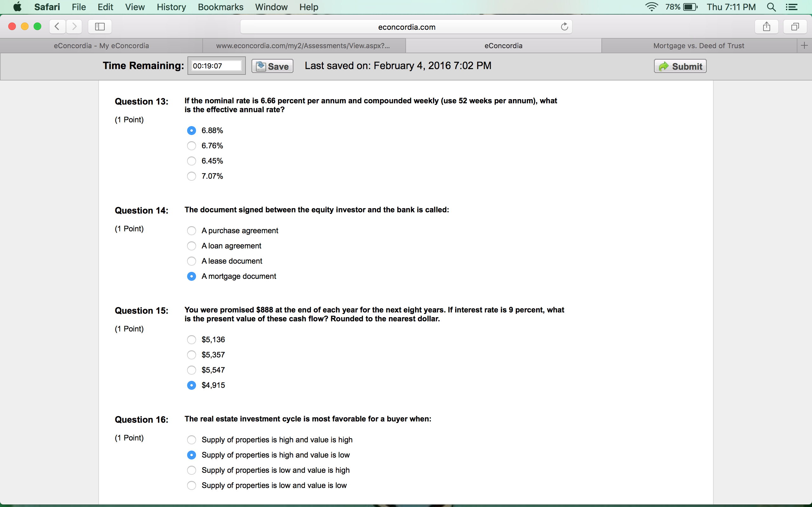Click the Wi-Fi status icon

click(651, 7)
